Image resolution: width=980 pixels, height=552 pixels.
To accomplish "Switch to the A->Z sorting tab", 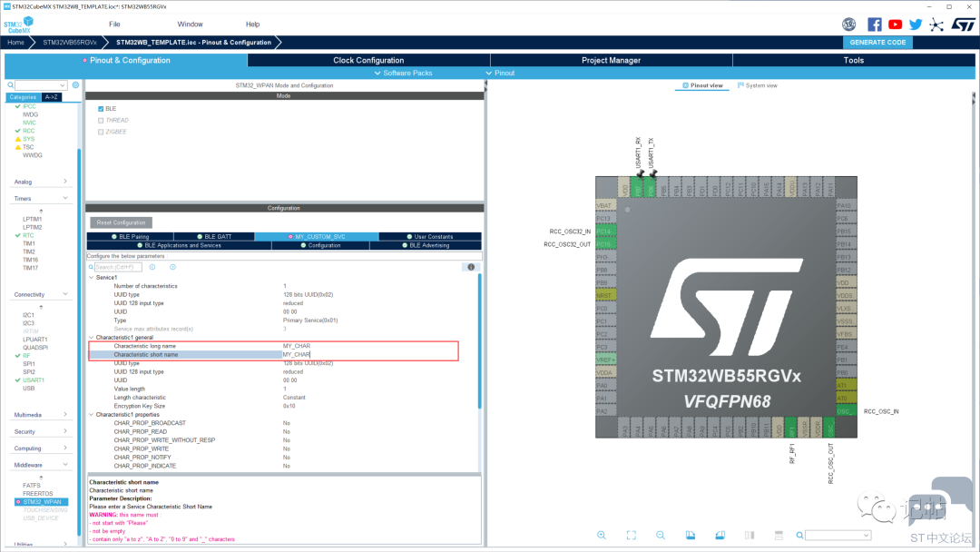I will pos(51,97).
